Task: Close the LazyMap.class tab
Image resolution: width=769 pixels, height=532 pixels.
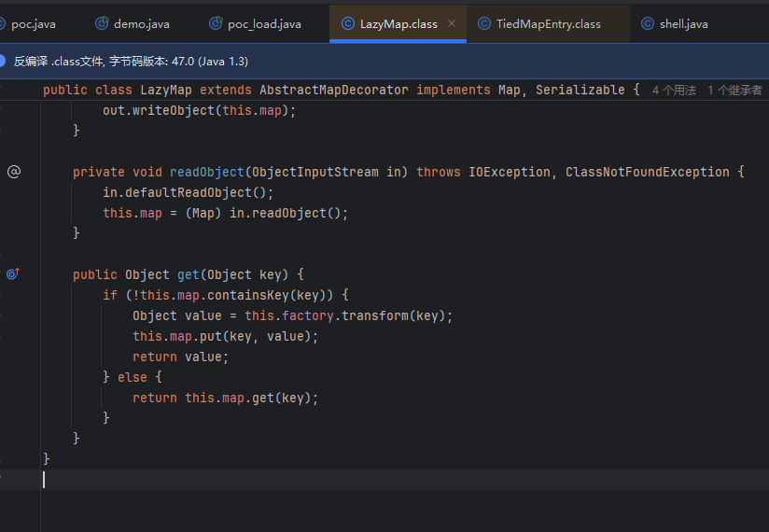Action: [452, 23]
